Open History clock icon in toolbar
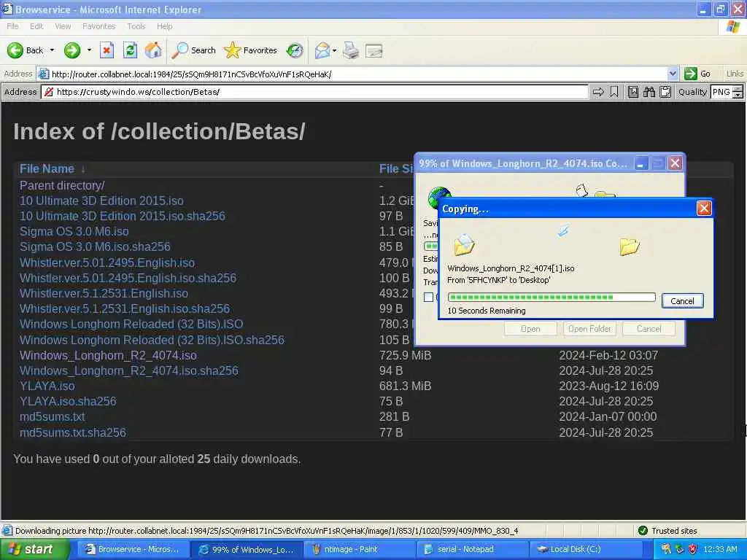Screen dimensions: 747x560 click(295, 50)
